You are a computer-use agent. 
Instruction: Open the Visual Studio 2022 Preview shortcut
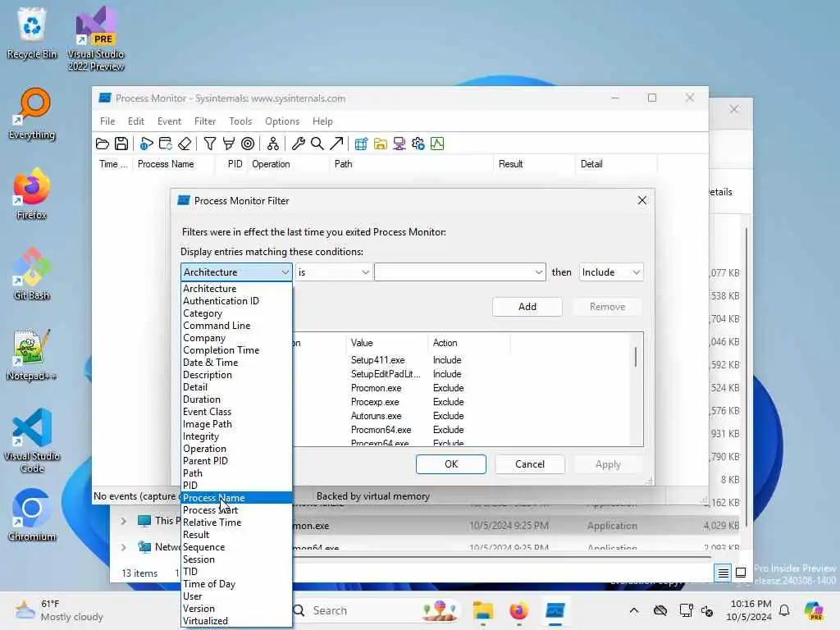coord(96,39)
